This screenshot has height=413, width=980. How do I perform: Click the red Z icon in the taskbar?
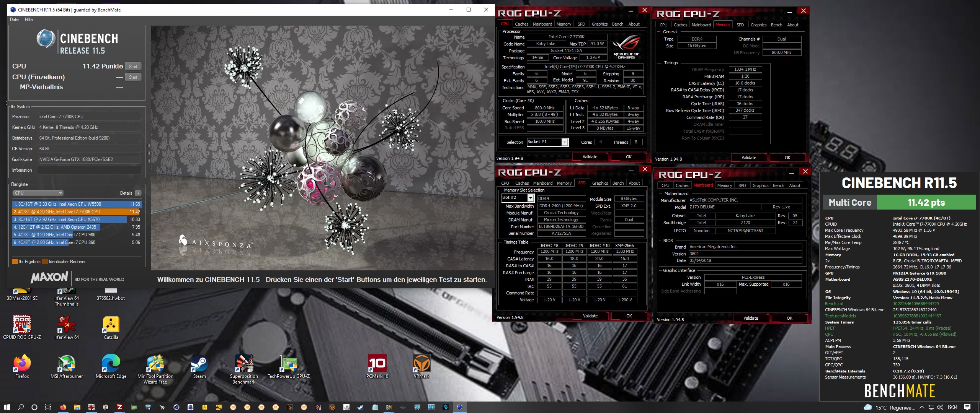tap(119, 407)
